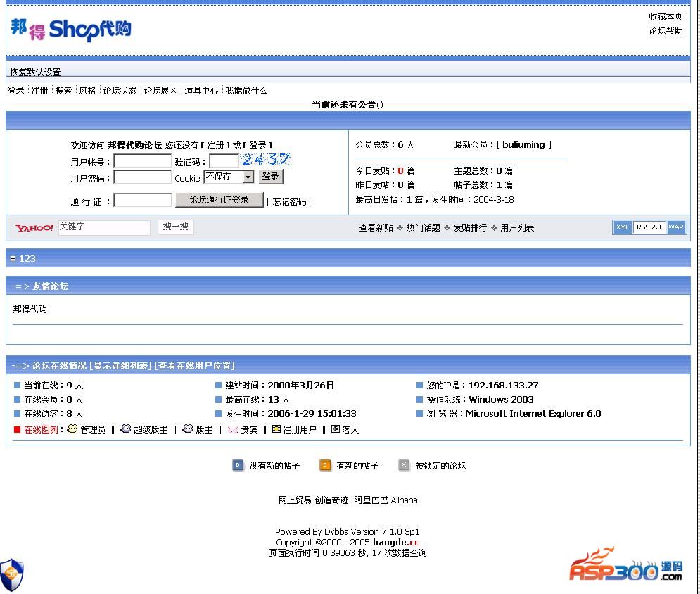Screen dimensions: 700x594
Task: Open the RSS 2.0 feed badge
Action: tap(649, 227)
